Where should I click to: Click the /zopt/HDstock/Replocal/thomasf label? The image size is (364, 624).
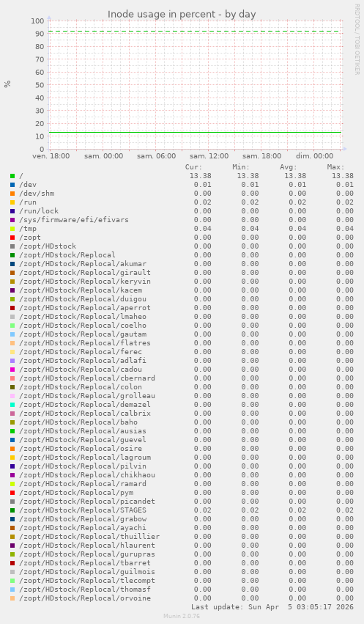(85, 589)
